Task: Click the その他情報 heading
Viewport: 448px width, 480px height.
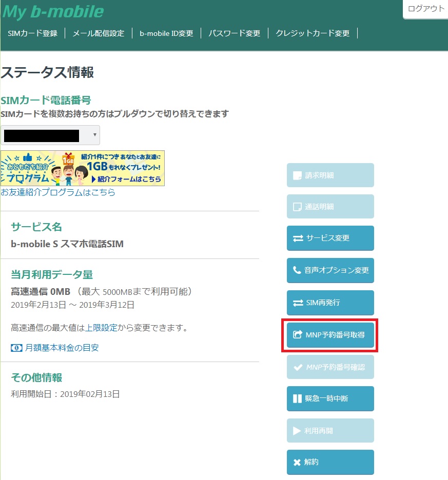Action: click(36, 378)
